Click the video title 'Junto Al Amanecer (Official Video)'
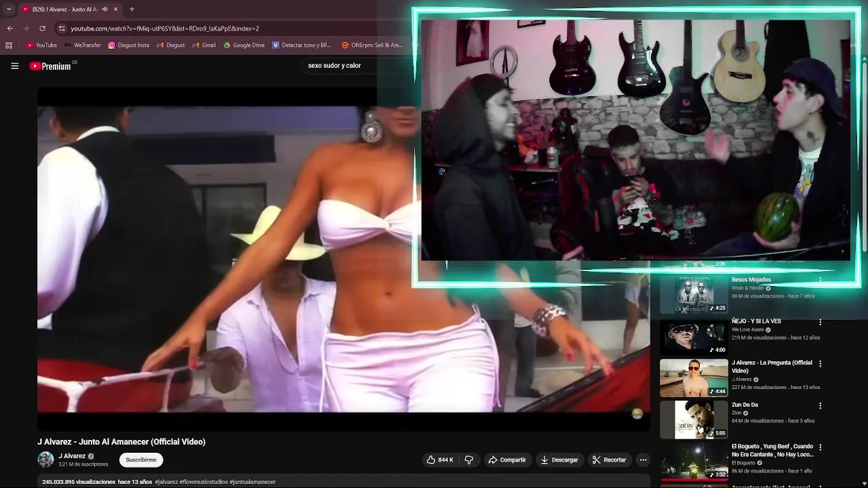Image resolution: width=868 pixels, height=488 pixels. 121,442
